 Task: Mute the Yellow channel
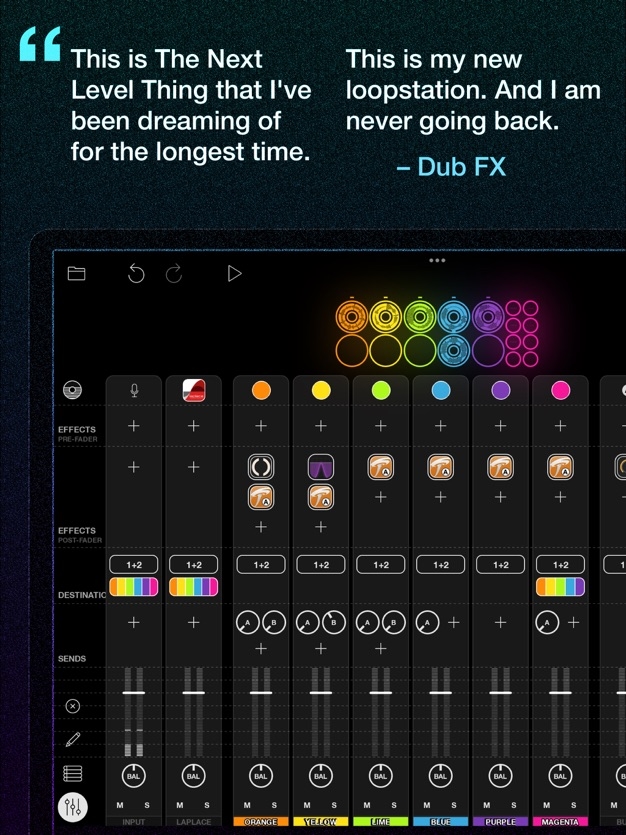[307, 805]
